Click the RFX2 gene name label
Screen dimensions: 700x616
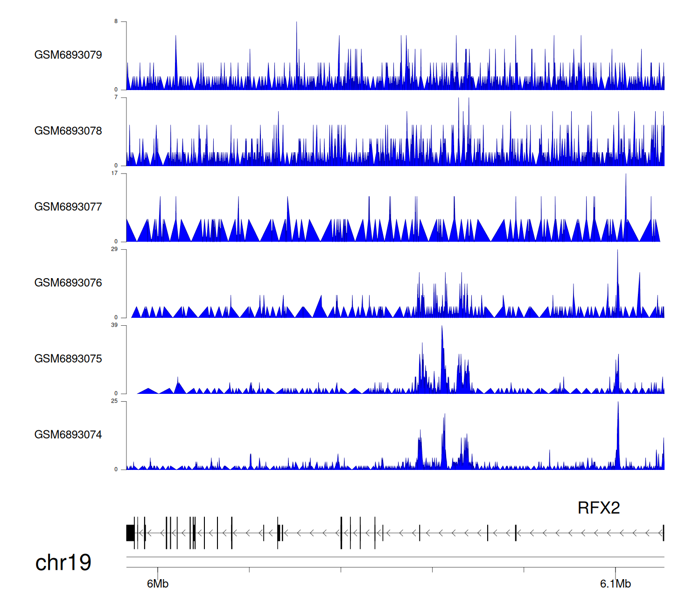tap(598, 508)
